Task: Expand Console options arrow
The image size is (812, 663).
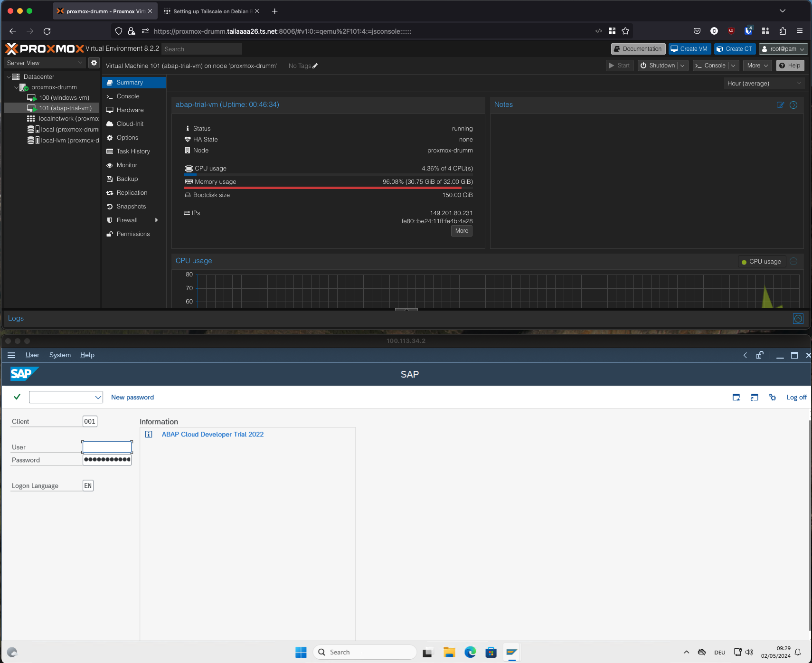Action: (733, 66)
